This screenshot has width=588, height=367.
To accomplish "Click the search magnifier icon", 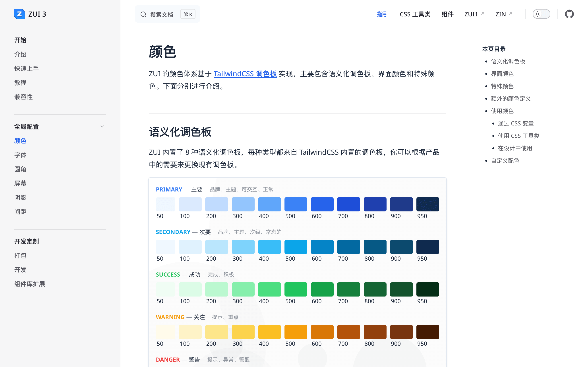I will 143,14.
